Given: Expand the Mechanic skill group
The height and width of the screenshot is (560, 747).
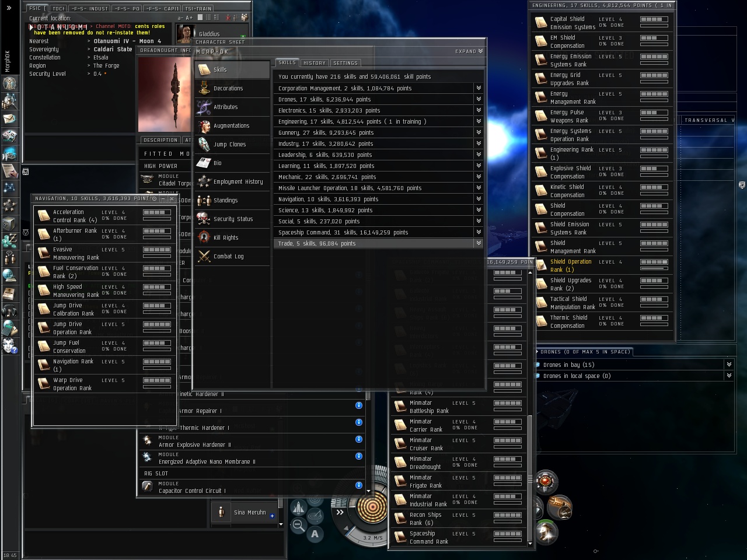Looking at the screenshot, I should [479, 177].
